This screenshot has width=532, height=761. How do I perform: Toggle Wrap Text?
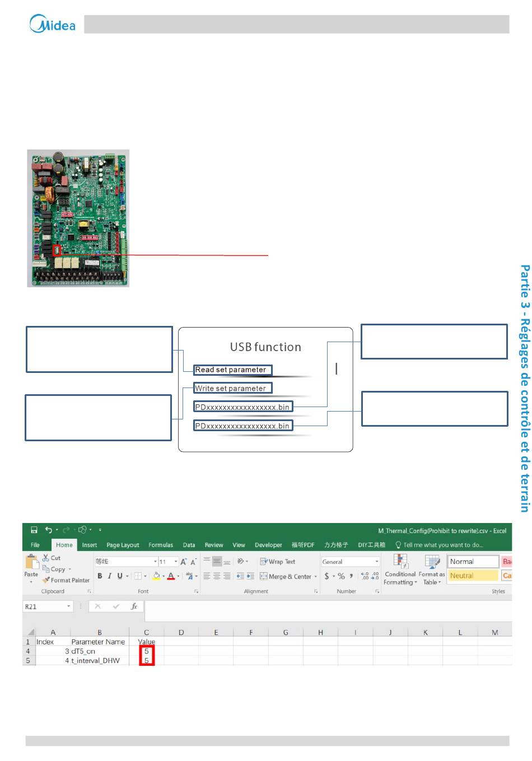278,562
